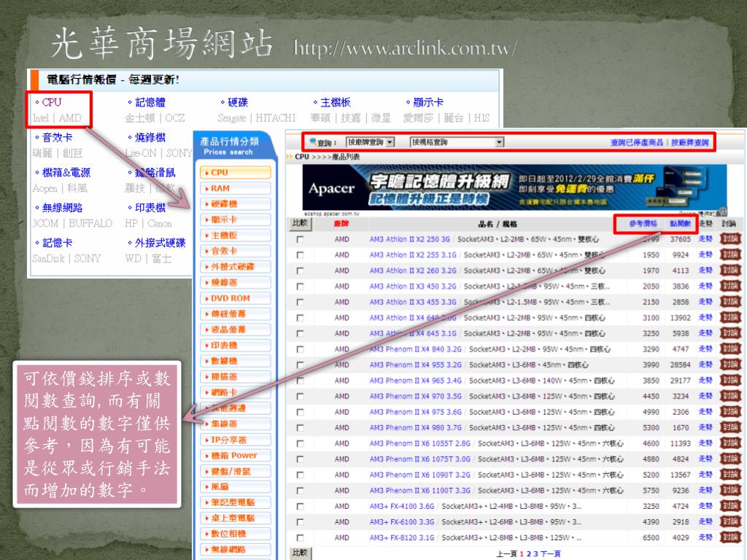Click 走勢 trend link for Athlon II X2 255
This screenshot has height=560, width=747.
(x=705, y=254)
